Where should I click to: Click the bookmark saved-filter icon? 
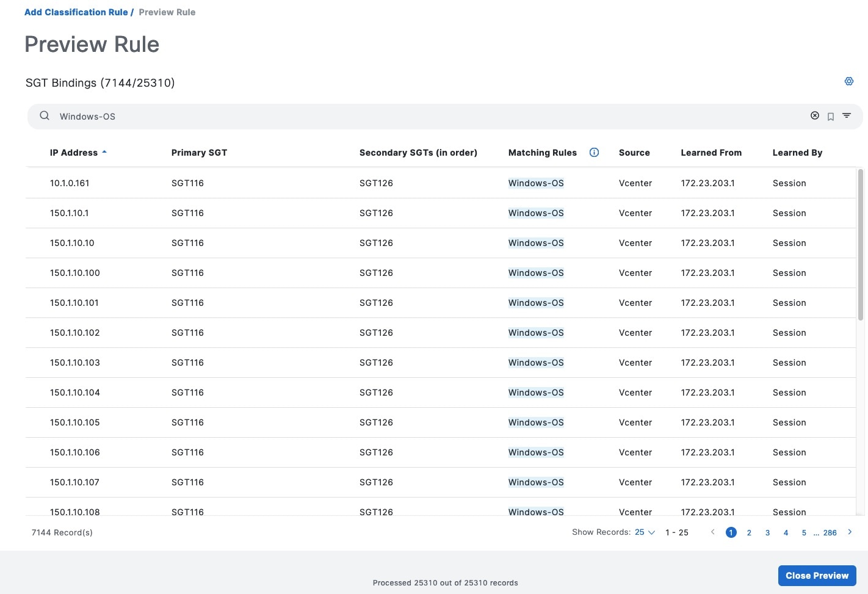click(x=831, y=117)
